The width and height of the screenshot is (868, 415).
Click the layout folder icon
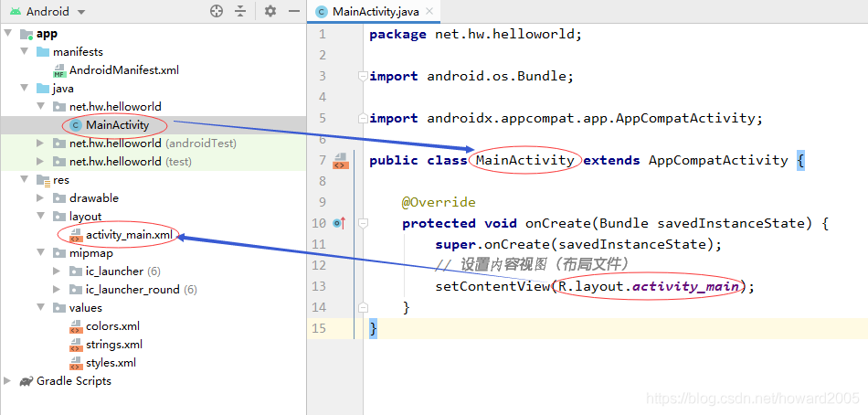click(x=59, y=217)
